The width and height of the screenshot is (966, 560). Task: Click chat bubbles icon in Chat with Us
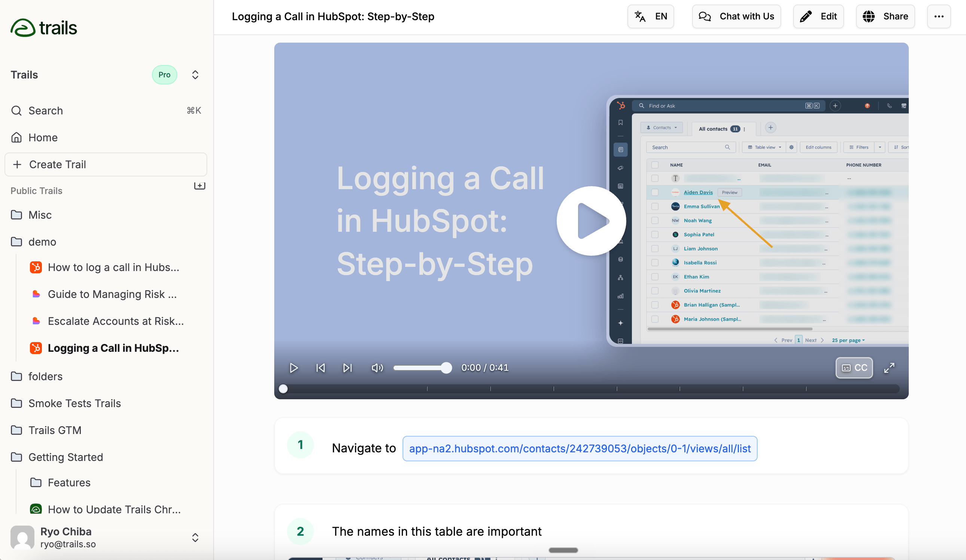(704, 16)
